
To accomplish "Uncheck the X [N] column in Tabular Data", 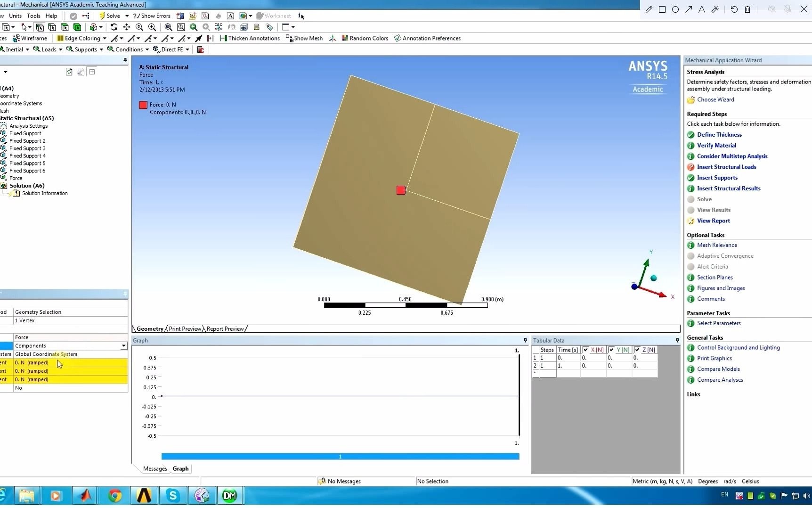I will 586,350.
